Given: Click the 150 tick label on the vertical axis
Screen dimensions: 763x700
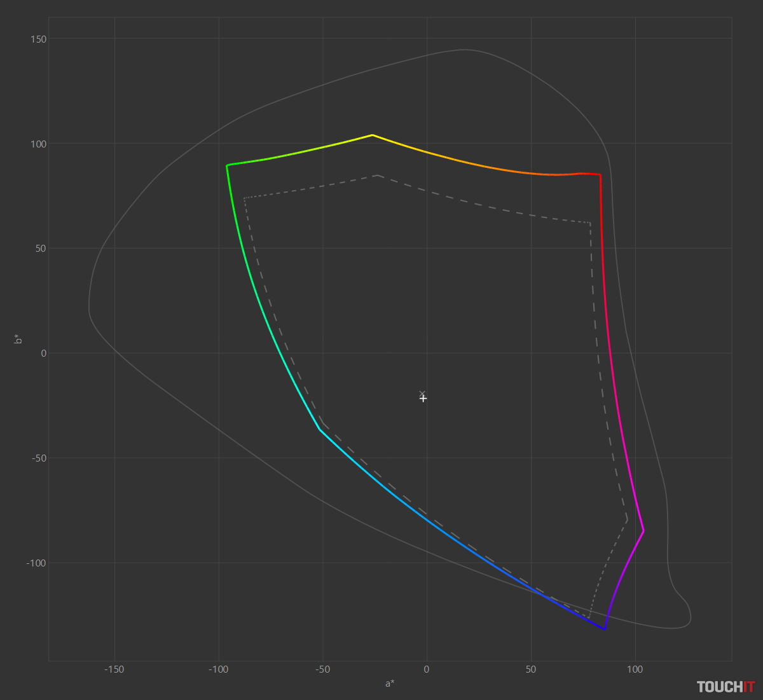Looking at the screenshot, I should [38, 39].
